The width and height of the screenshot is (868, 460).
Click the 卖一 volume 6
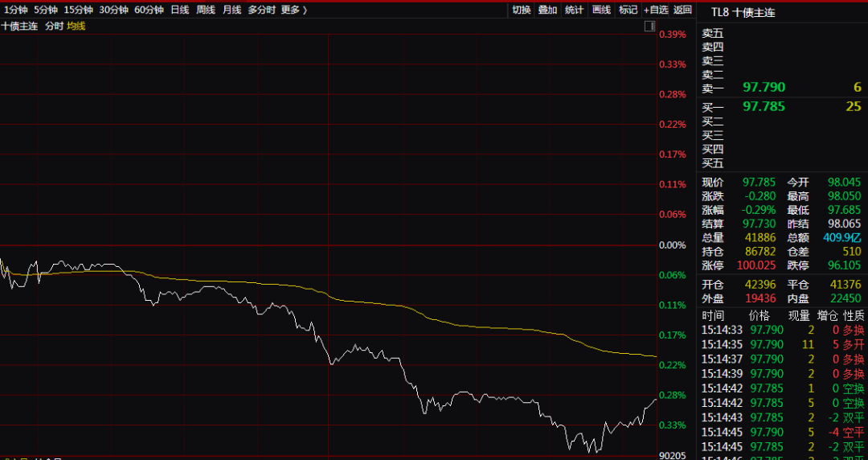point(858,88)
